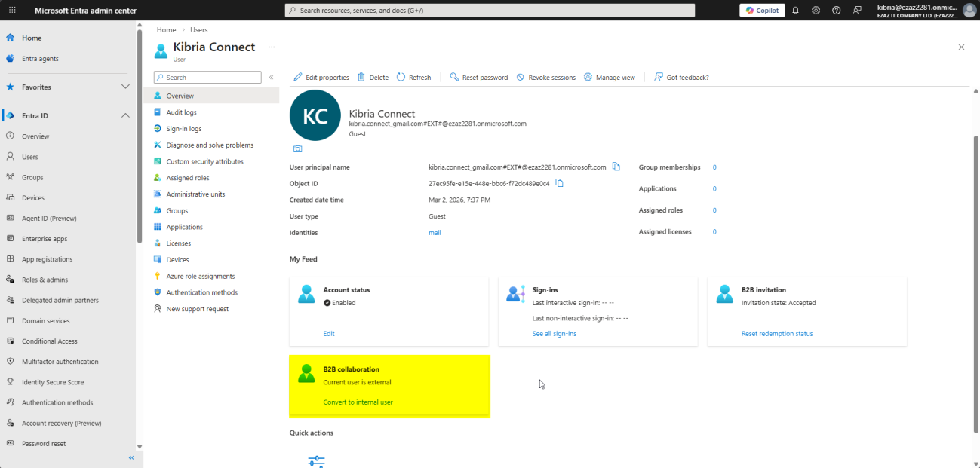
Task: Click the Copilot button
Action: pos(762,11)
